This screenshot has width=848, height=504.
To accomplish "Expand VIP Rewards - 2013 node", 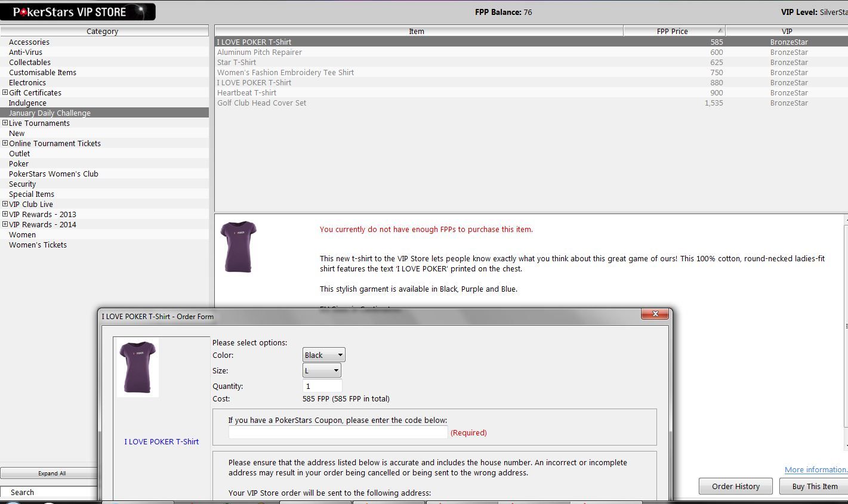I will coord(5,214).
